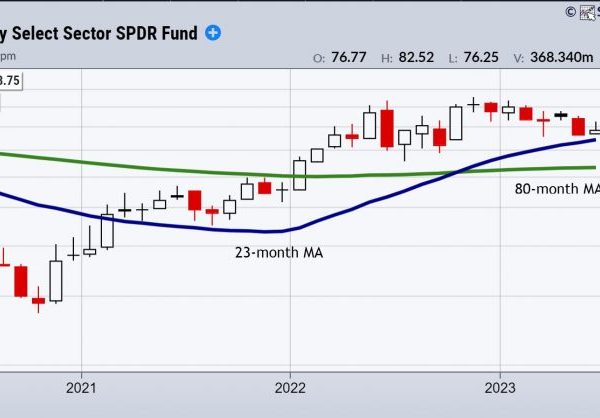Click the Volume value 368.340m
Viewport: 600px width, 418px height.
click(561, 57)
